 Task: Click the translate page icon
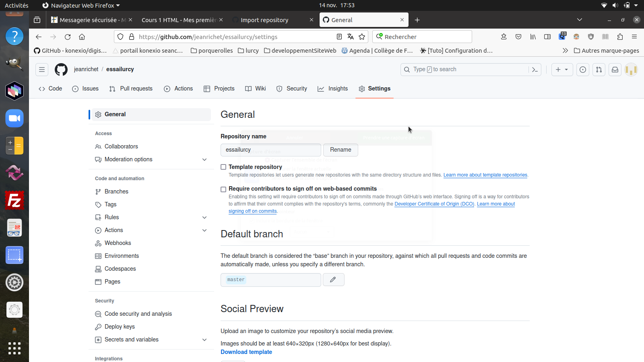(351, 37)
